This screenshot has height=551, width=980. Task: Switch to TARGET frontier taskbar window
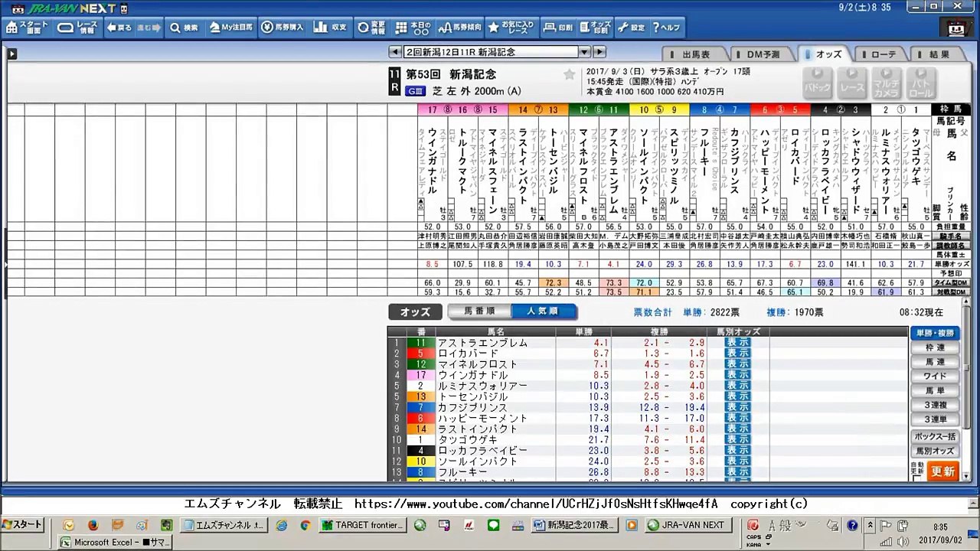[362, 525]
